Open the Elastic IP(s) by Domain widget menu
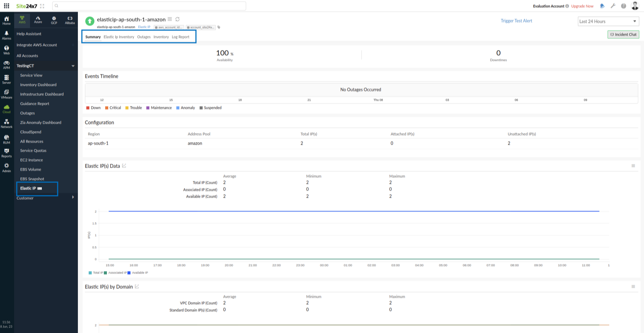This screenshot has height=333, width=644. 633,286
